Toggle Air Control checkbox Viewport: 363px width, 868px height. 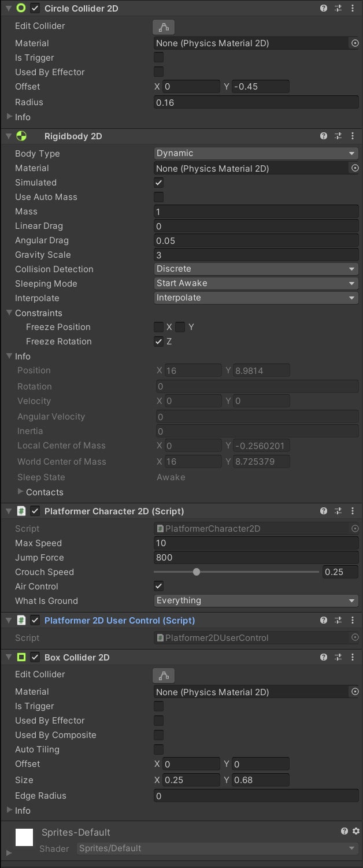pyautogui.click(x=158, y=586)
